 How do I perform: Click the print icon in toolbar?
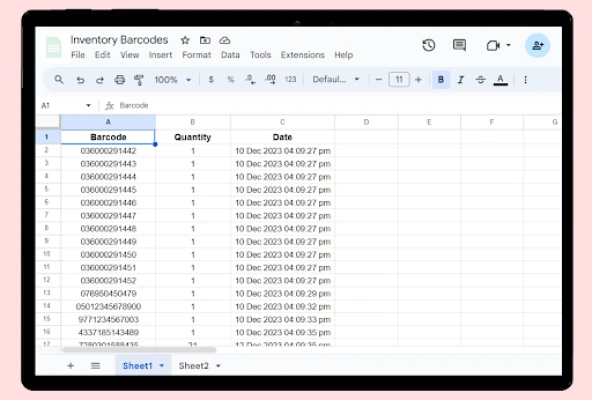click(x=120, y=80)
